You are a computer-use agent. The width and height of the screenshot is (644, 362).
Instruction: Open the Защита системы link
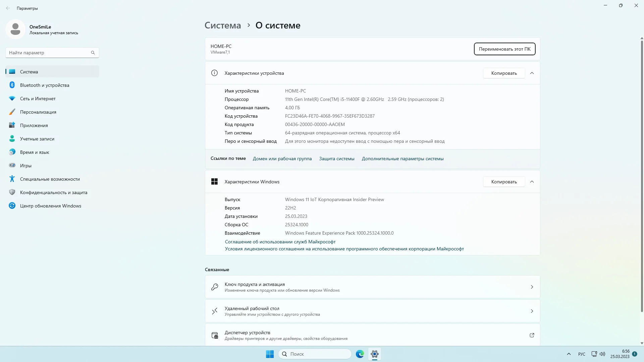[336, 159]
